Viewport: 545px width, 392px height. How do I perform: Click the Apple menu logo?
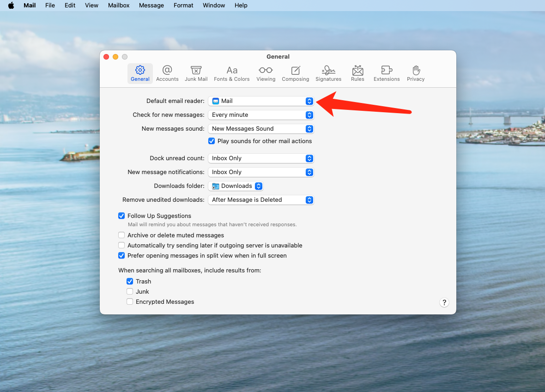[x=11, y=5]
